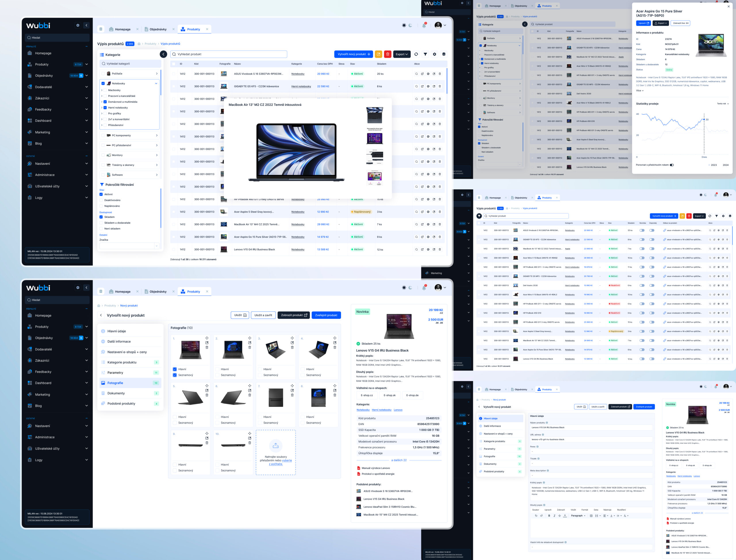Viewport: 736px width, 560px height.
Task: Apply strikethrough in the Dlouhý popis editor
Action: click(x=560, y=516)
